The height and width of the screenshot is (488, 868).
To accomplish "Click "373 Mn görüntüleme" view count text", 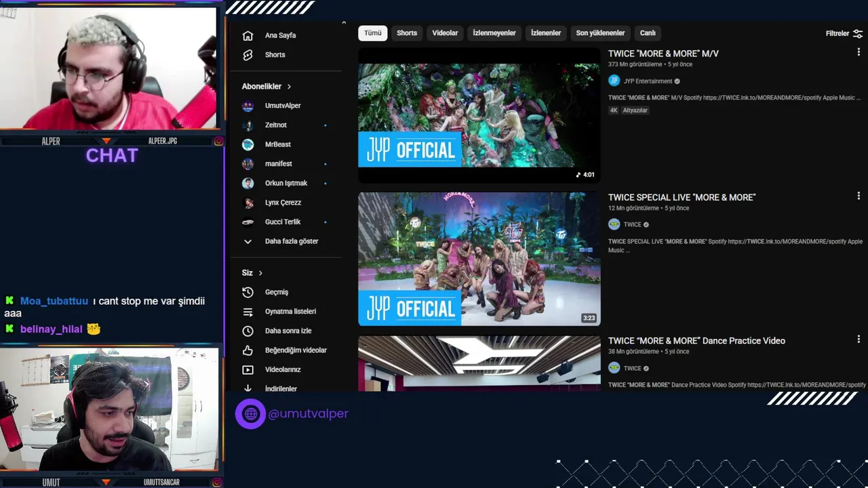I will point(635,64).
